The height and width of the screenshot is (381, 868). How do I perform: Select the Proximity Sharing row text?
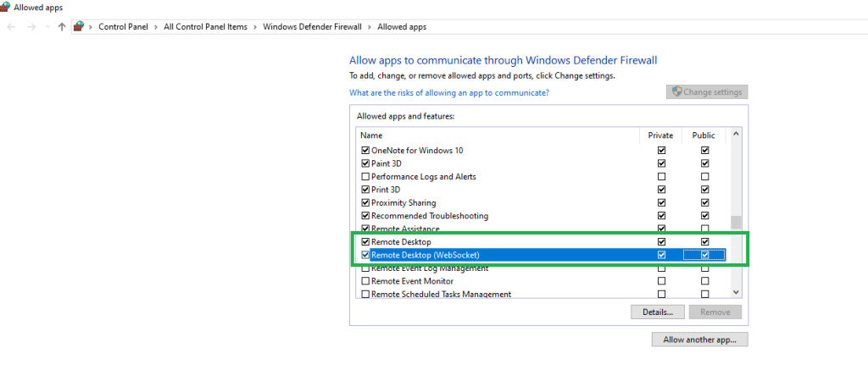(x=403, y=202)
